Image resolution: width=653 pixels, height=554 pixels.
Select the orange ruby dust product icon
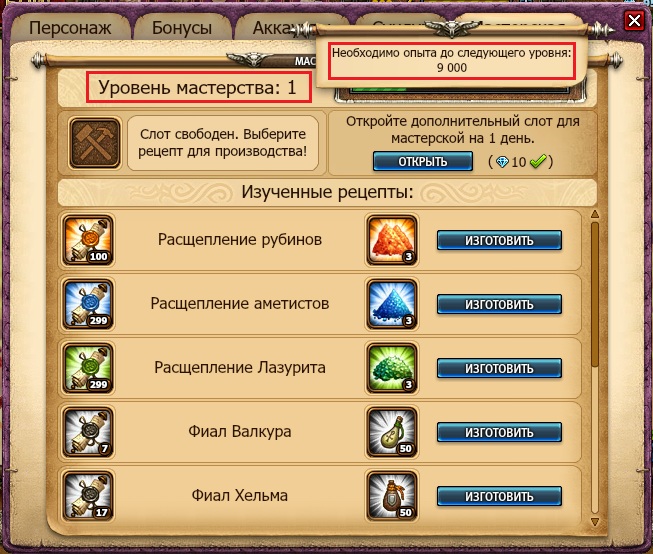[391, 240]
